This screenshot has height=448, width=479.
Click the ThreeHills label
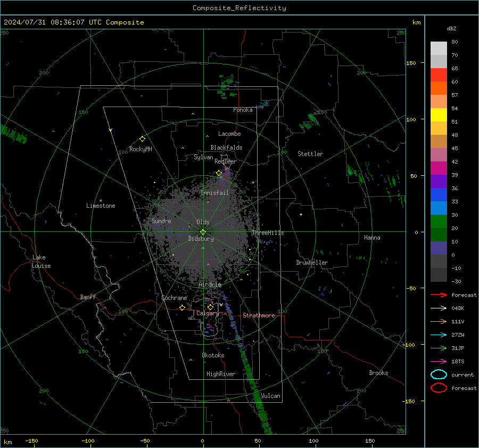click(x=268, y=233)
